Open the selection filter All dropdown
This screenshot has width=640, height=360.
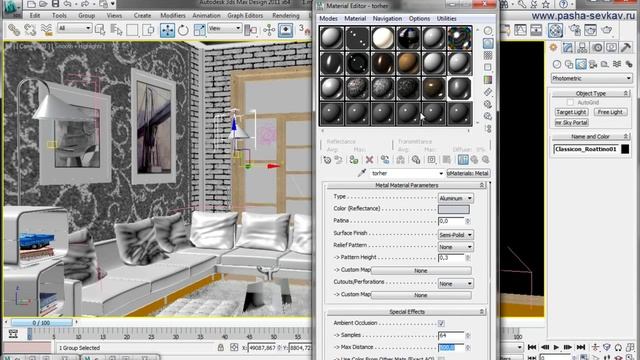[x=74, y=28]
